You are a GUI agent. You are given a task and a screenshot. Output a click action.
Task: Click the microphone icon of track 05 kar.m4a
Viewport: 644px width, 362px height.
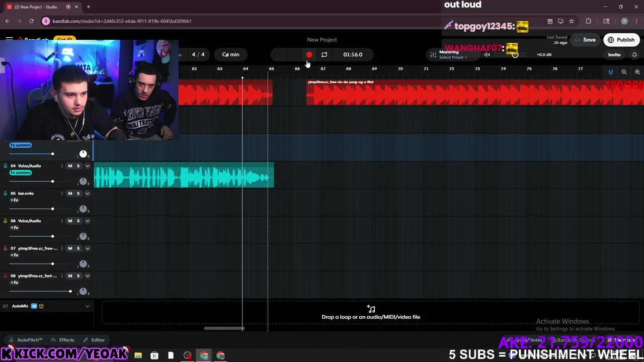pos(6,194)
